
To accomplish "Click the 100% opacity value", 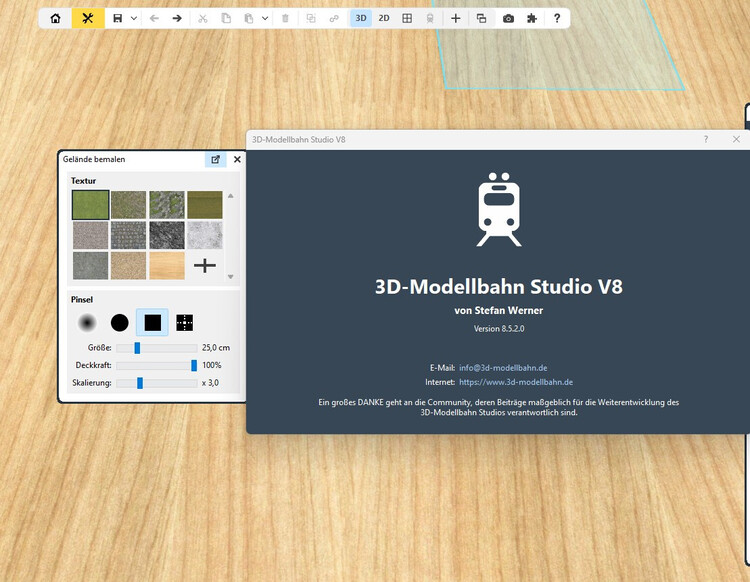I will tap(211, 365).
